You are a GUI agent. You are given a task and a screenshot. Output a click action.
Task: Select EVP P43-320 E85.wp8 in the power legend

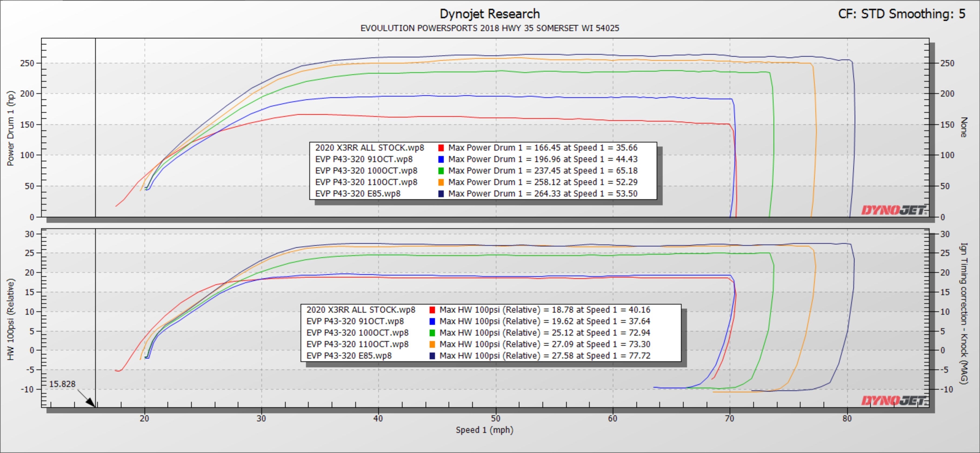[x=358, y=194]
